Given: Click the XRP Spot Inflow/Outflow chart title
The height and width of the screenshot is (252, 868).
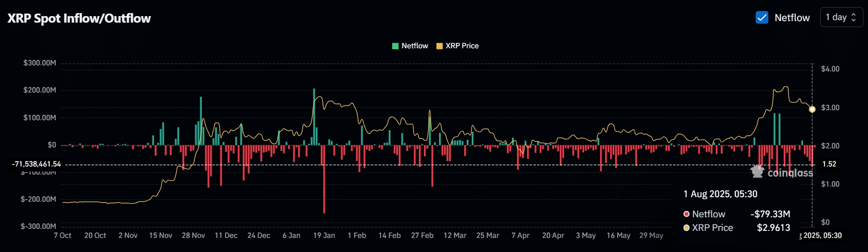Looking at the screenshot, I should click(79, 19).
